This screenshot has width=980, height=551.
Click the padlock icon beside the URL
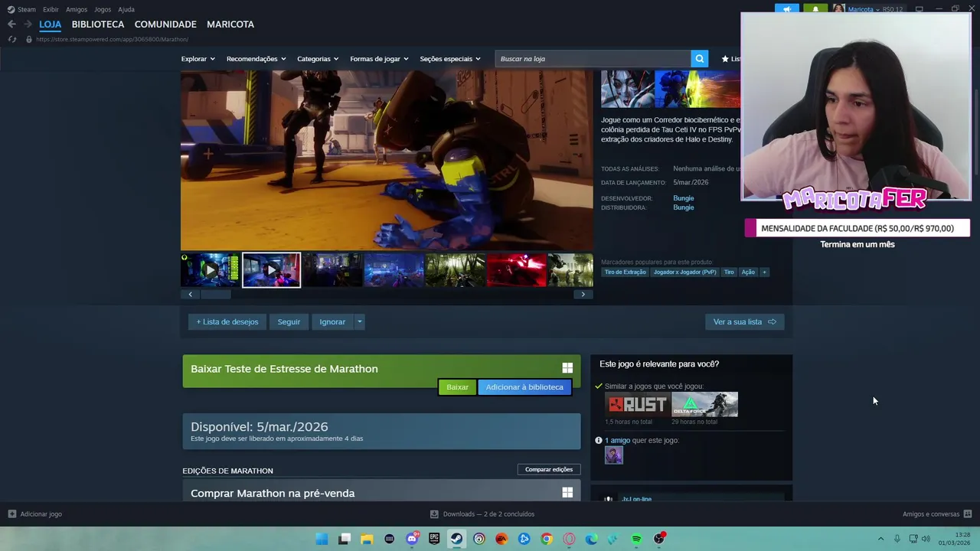pyautogui.click(x=29, y=39)
